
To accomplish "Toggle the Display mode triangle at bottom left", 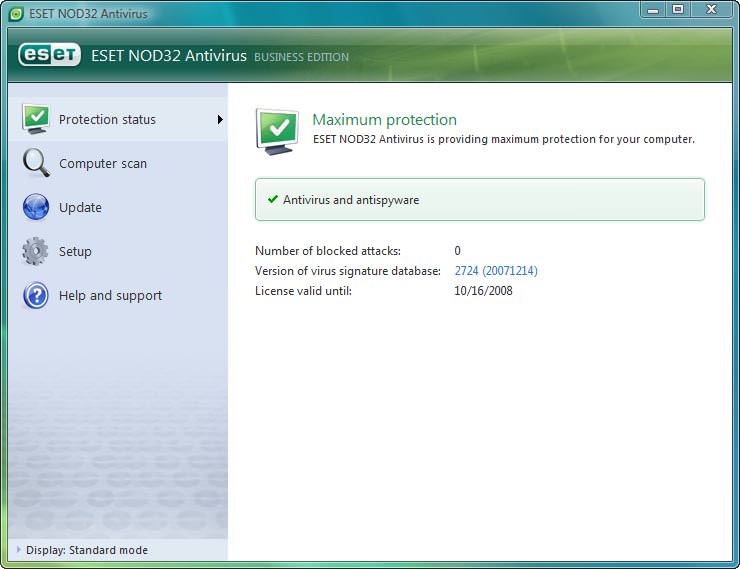I will 18,550.
